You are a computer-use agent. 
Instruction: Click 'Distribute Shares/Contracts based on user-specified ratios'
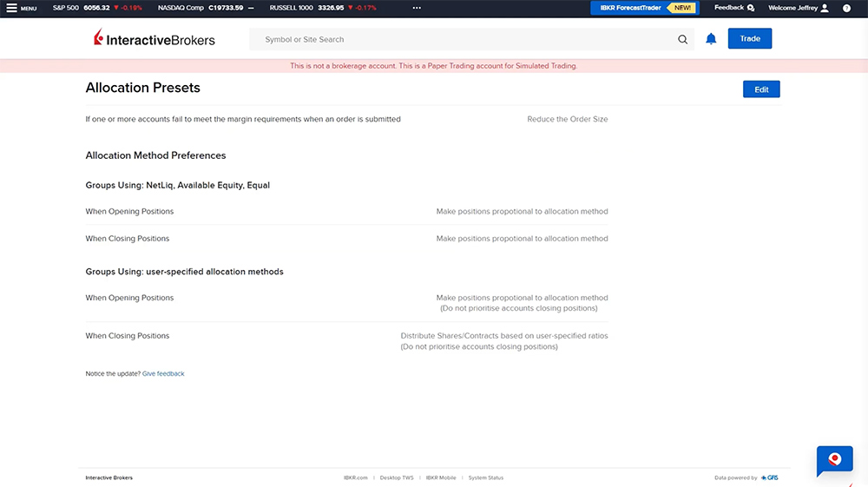click(504, 336)
